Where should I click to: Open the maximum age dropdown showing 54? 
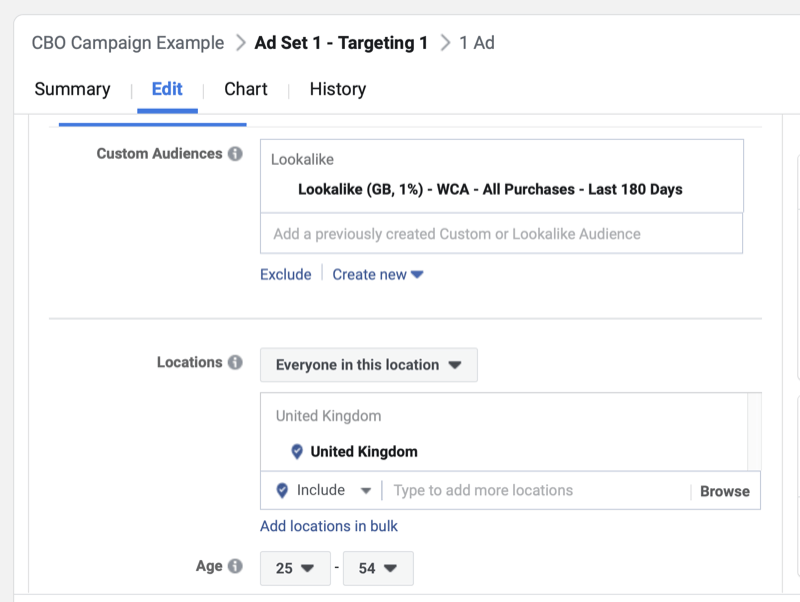pyautogui.click(x=378, y=568)
